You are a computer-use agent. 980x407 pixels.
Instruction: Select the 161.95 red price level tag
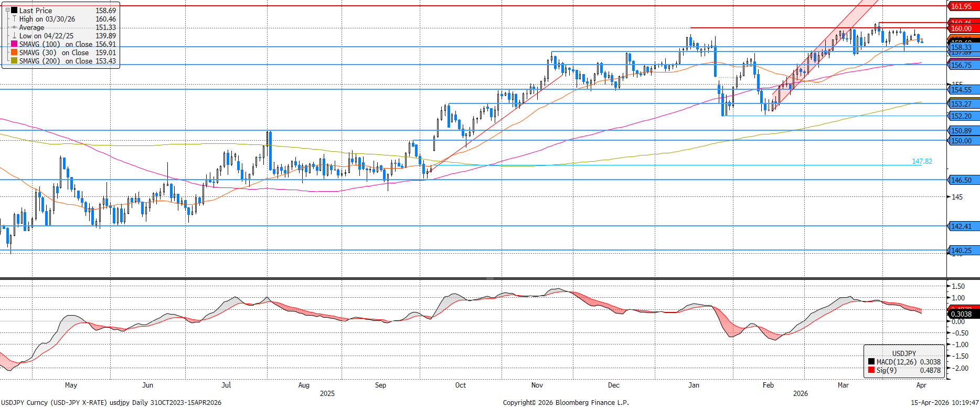pyautogui.click(x=962, y=6)
